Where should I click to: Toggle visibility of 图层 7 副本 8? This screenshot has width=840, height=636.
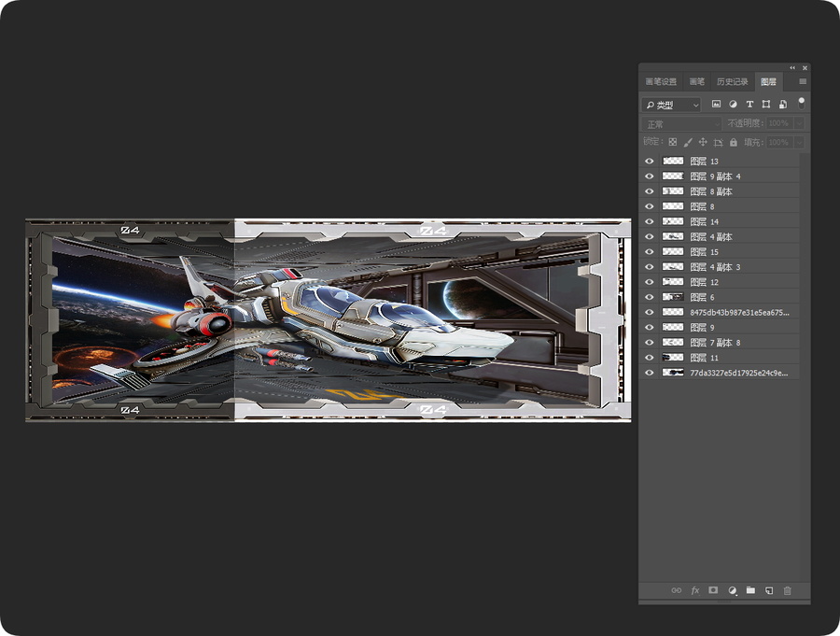pos(650,342)
